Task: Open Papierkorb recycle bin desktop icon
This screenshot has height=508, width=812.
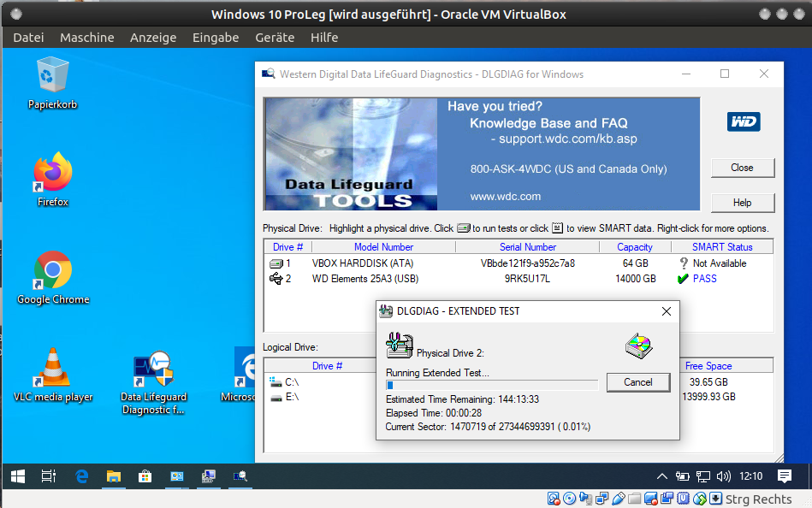Action: [x=52, y=83]
